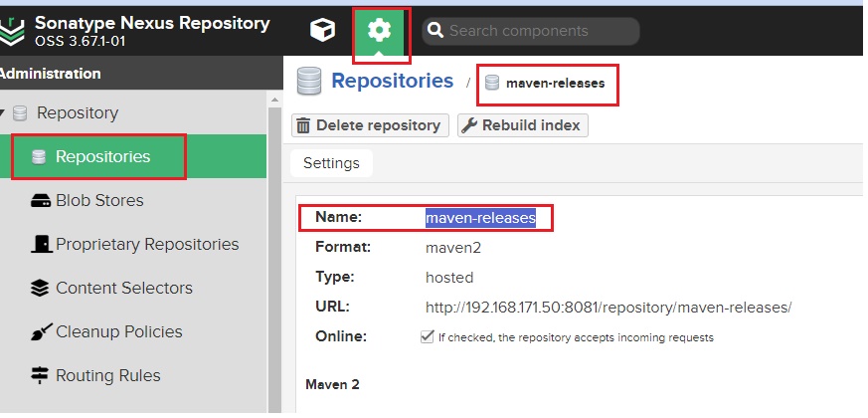The height and width of the screenshot is (418, 868).
Task: Focus the Search components field
Action: 537,31
